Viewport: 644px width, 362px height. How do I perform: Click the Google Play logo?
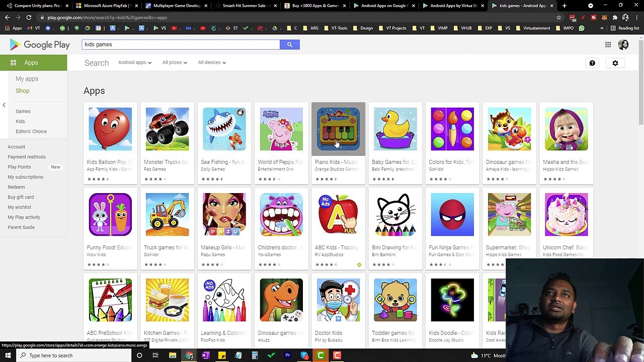pyautogui.click(x=39, y=45)
